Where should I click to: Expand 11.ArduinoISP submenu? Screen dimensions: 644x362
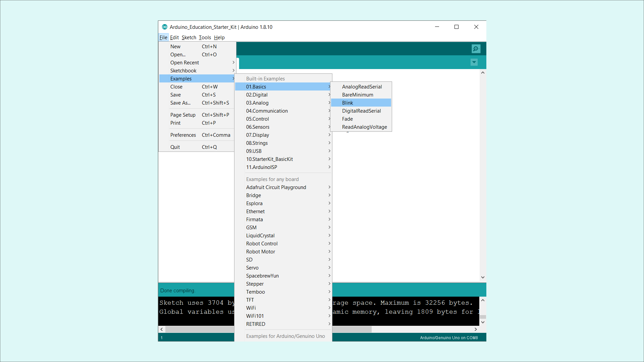point(283,167)
